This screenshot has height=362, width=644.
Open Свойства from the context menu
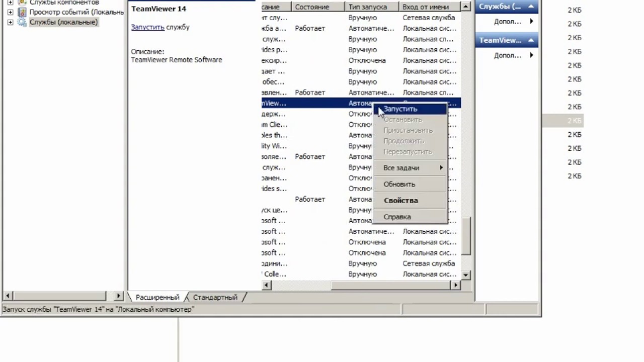[410, 200]
